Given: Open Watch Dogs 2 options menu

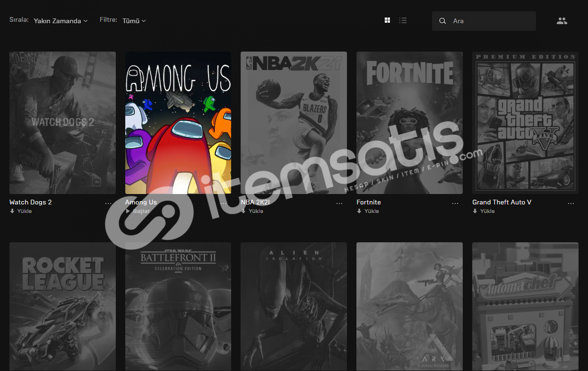Looking at the screenshot, I should coord(108,203).
